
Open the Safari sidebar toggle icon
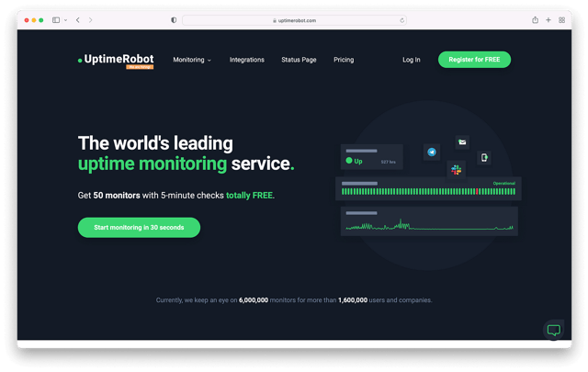pyautogui.click(x=56, y=20)
